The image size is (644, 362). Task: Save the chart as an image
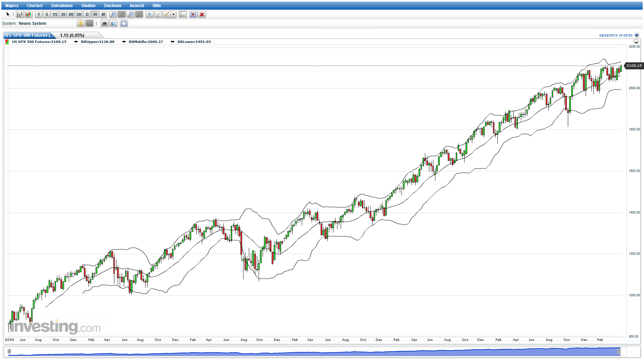113,23
